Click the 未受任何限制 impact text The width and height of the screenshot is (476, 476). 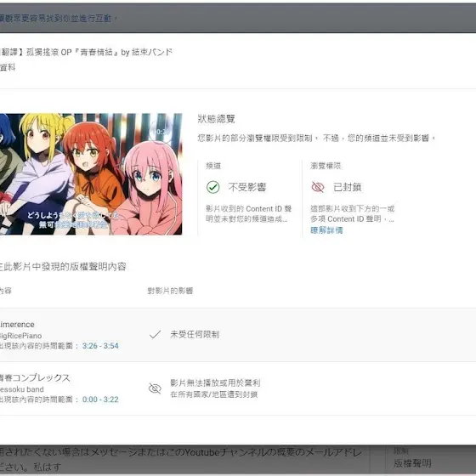click(x=195, y=335)
